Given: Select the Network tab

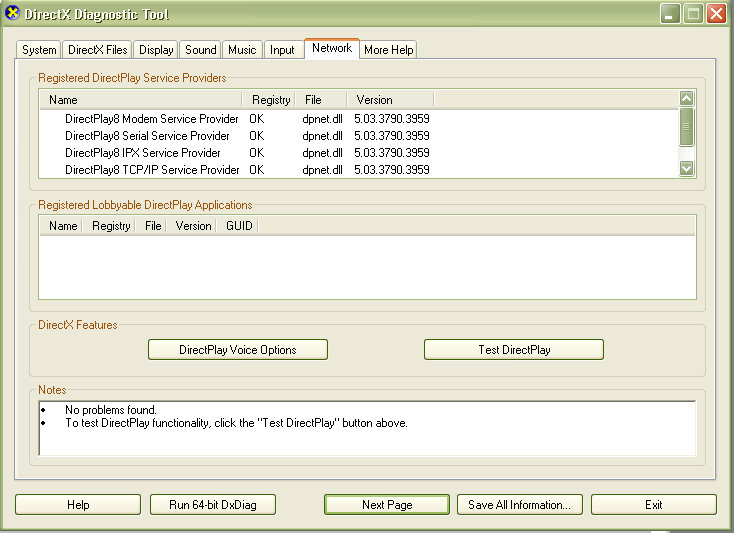Looking at the screenshot, I should point(332,48).
